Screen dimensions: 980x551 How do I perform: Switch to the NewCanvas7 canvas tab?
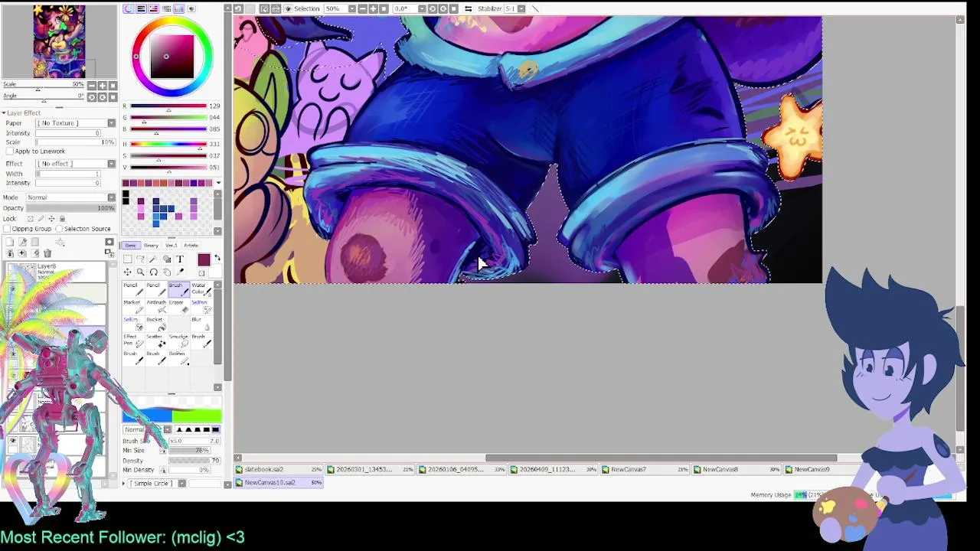[645, 470]
